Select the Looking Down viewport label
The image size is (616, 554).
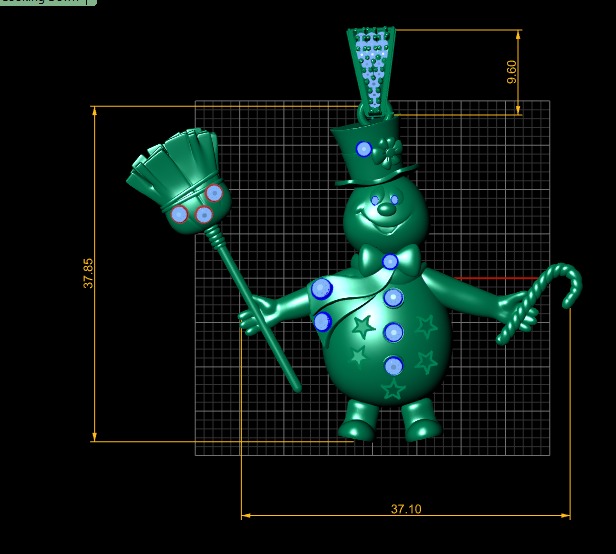[47, 2]
